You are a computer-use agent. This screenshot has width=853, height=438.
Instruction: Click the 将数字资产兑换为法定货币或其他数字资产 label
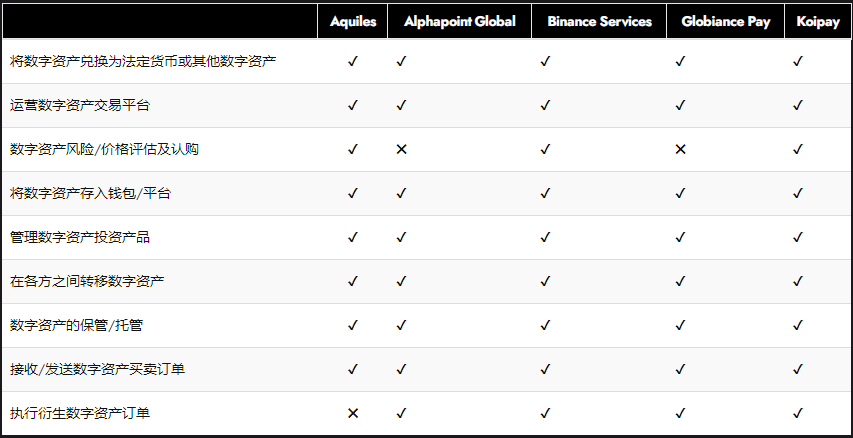click(x=143, y=61)
